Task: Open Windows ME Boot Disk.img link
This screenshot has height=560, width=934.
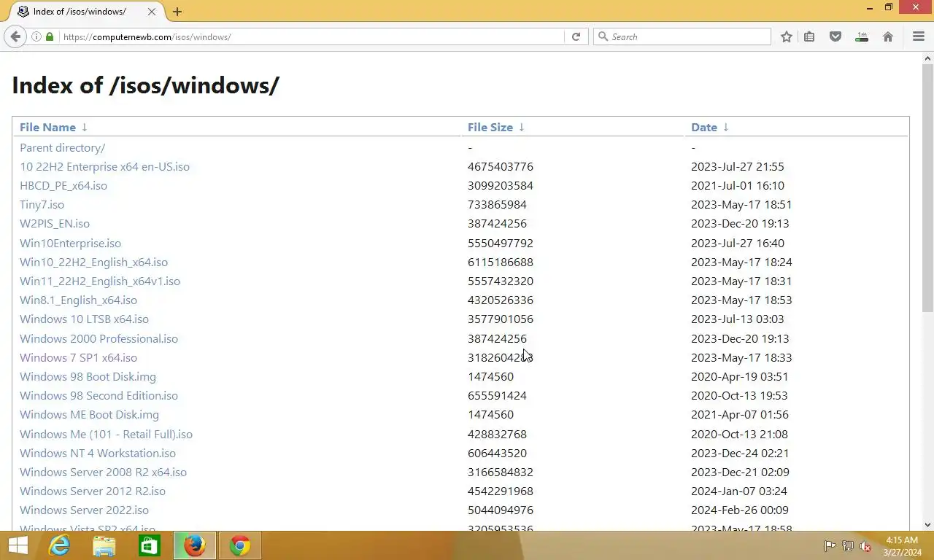Action: click(x=89, y=414)
